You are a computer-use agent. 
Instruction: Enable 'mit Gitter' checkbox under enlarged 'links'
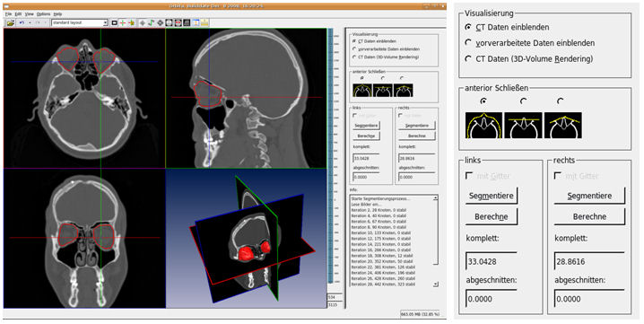click(x=469, y=176)
